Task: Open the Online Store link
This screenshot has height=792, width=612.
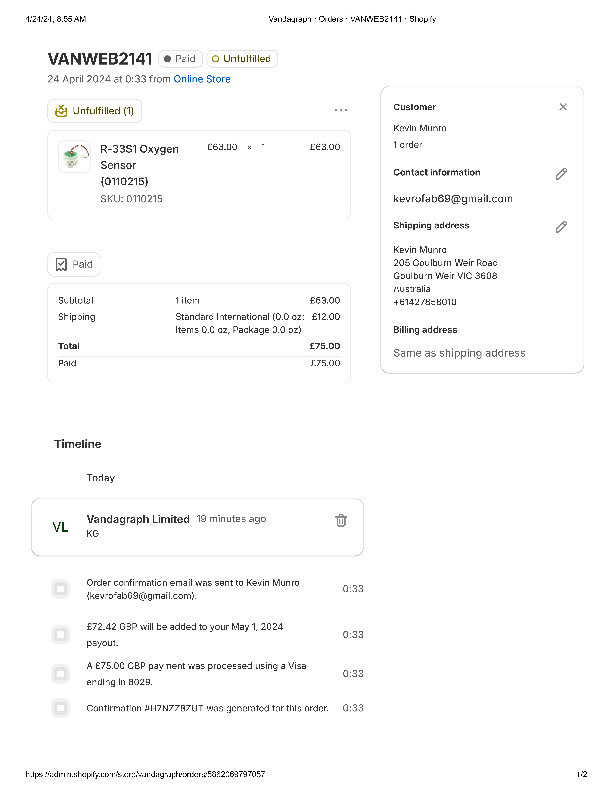Action: 202,79
